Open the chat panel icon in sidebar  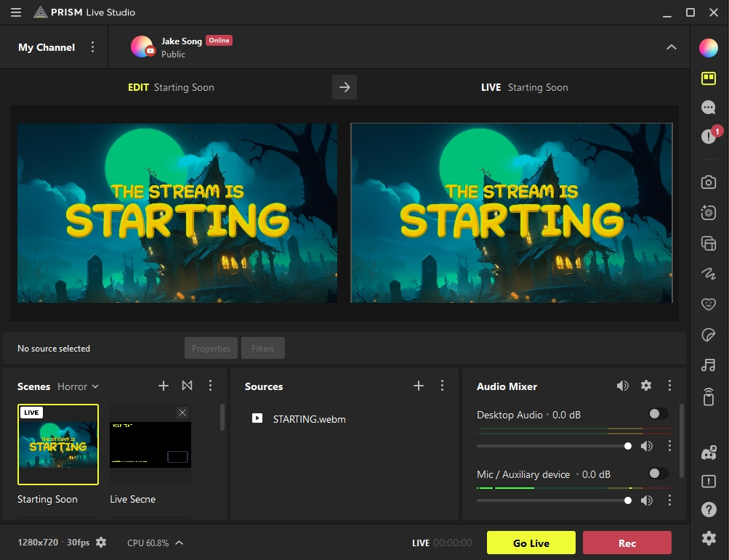708,107
